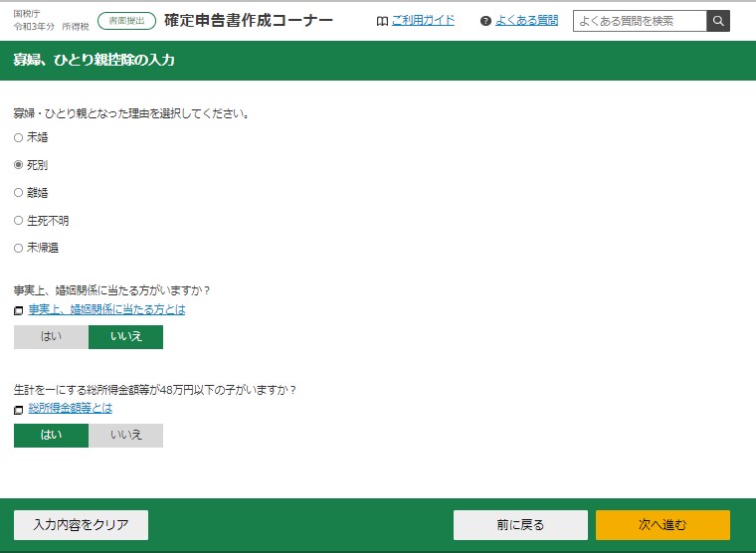
Task: Choose いいえ for the 48万円以下の子 question
Action: point(125,436)
